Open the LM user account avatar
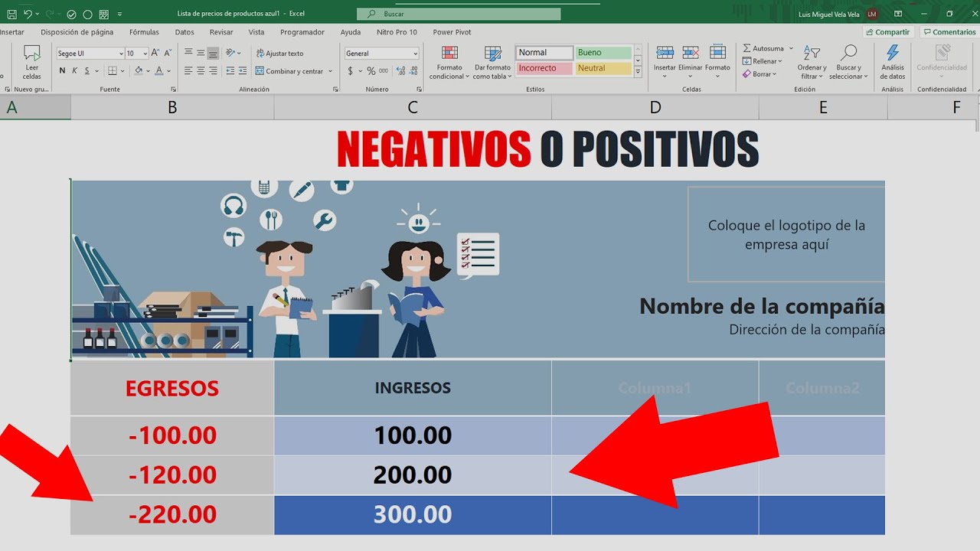Image resolution: width=980 pixels, height=551 pixels. pyautogui.click(x=872, y=14)
